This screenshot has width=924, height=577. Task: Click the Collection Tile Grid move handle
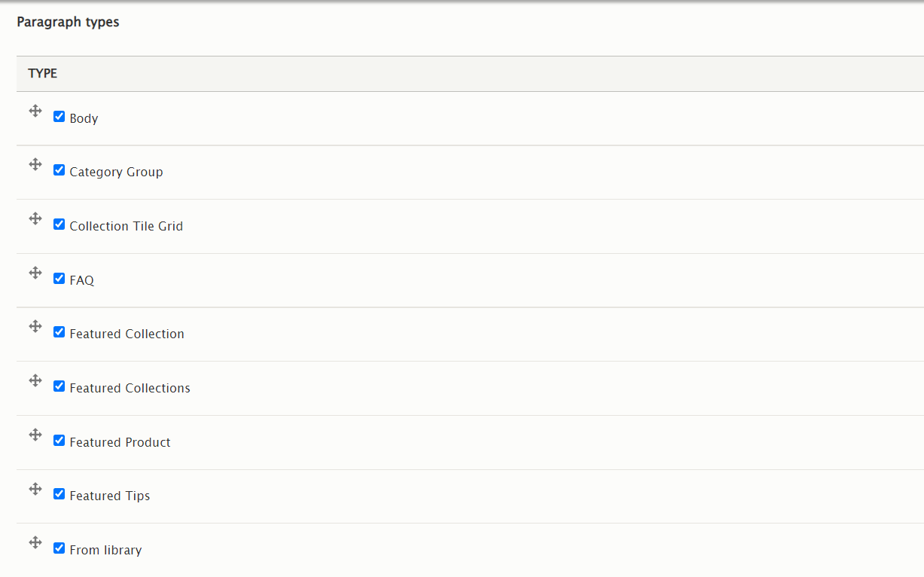(x=35, y=218)
